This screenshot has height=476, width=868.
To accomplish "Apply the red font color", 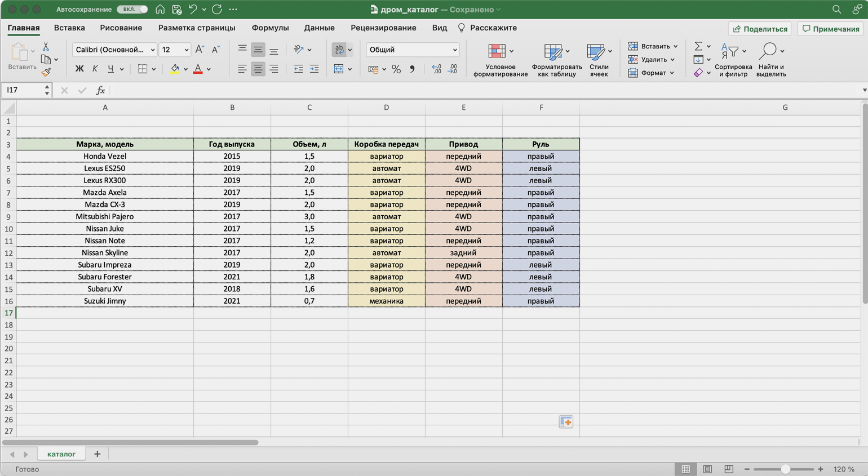I will click(198, 69).
